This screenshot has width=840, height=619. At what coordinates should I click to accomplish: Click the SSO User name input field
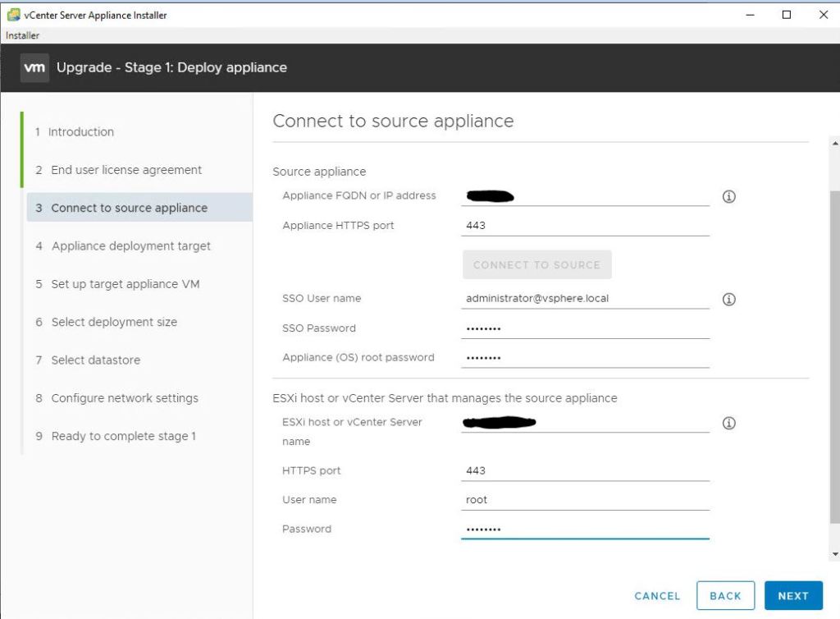point(584,299)
